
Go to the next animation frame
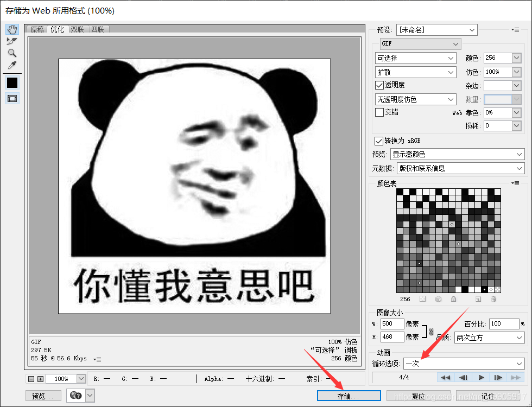pos(498,378)
